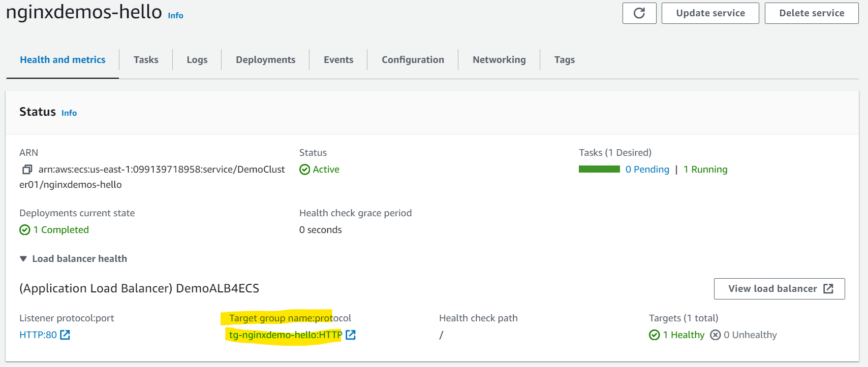Click the 0 Pending tasks link
This screenshot has width=868, height=367.
point(647,170)
